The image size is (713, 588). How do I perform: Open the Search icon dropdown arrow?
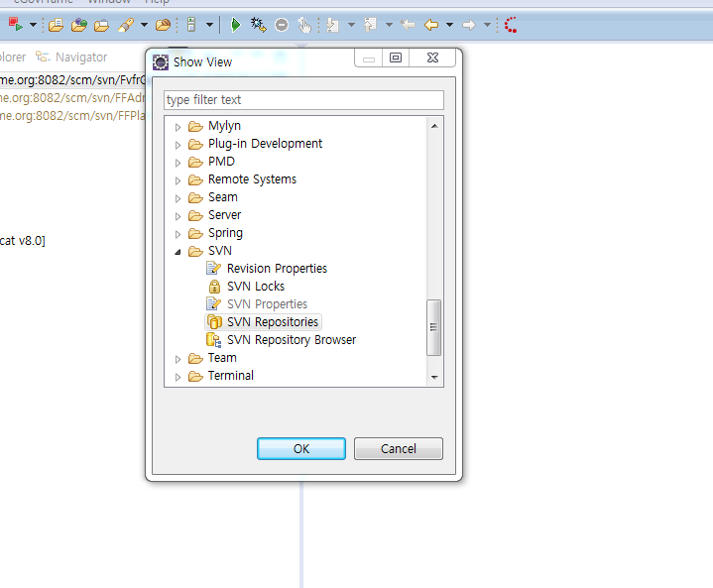click(x=144, y=25)
